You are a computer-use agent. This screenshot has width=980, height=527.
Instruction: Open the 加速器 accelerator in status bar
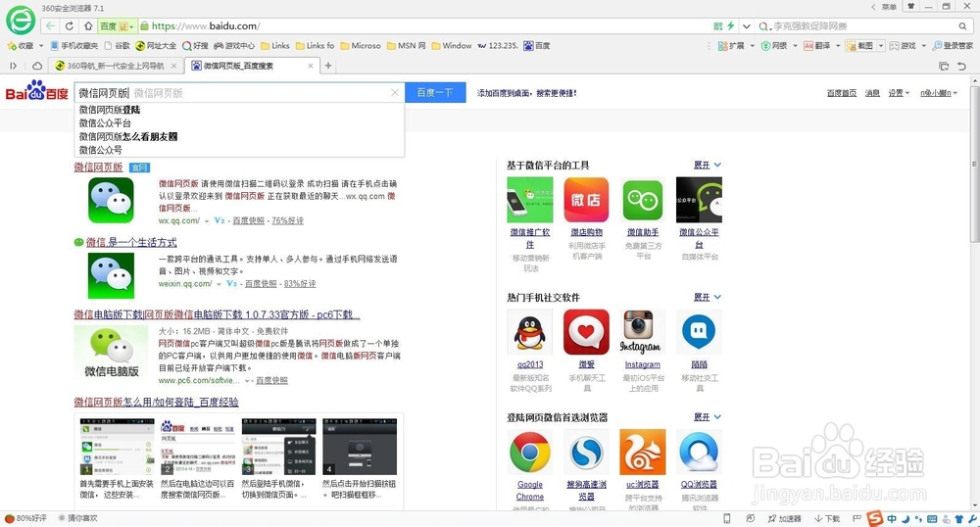tap(784, 519)
